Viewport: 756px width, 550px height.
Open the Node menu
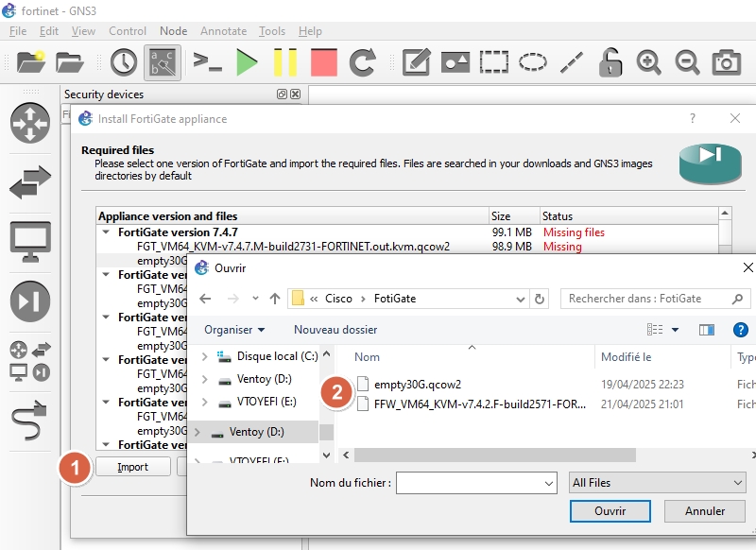[174, 31]
